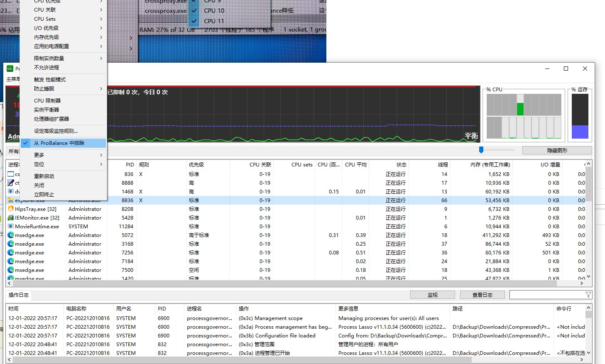Click log entry '(0x3a) 进程管理已开始'
This screenshot has width=605, height=364.
tap(264, 353)
